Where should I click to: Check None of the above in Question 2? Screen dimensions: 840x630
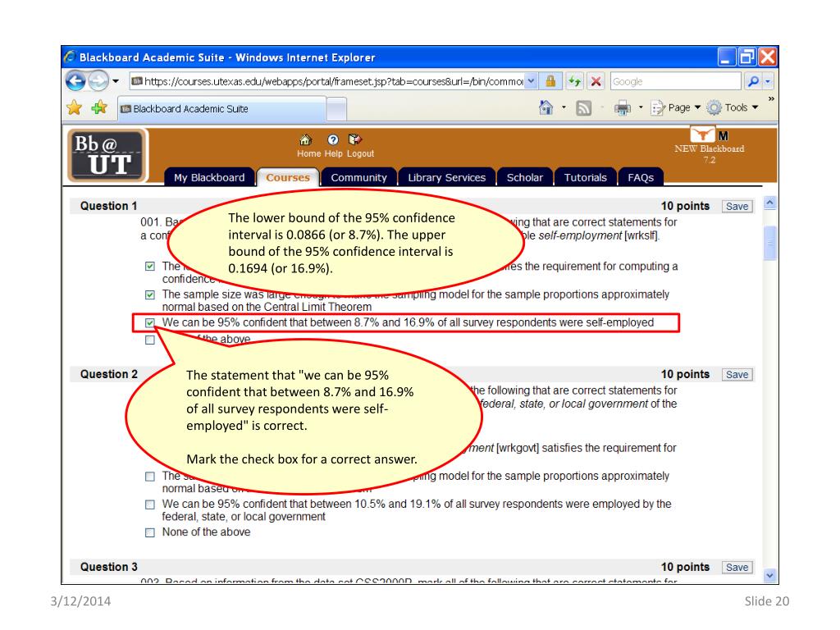(150, 532)
